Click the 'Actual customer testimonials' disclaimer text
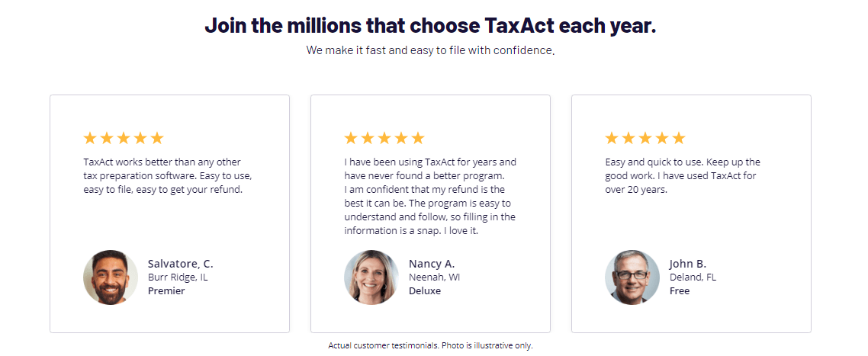The image size is (868, 356). pos(431,345)
